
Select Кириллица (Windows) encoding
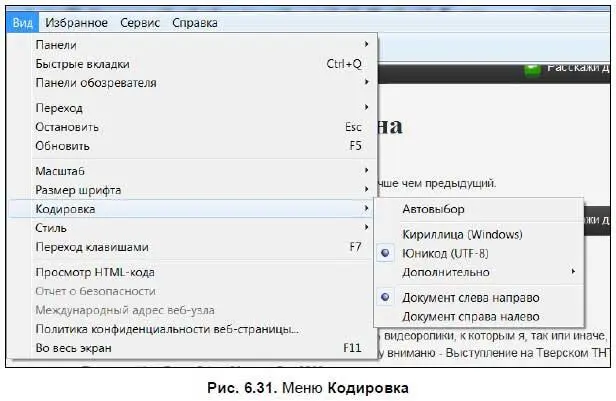tap(462, 235)
